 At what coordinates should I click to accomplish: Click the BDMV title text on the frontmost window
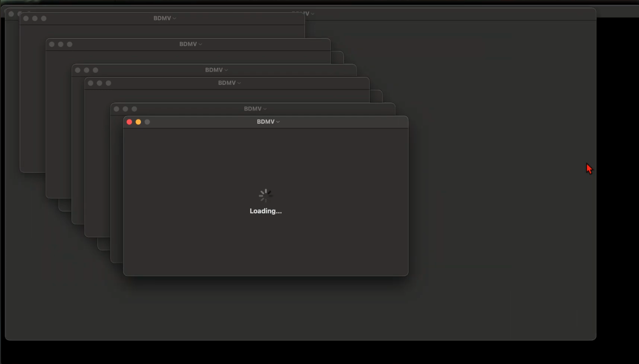coord(266,122)
